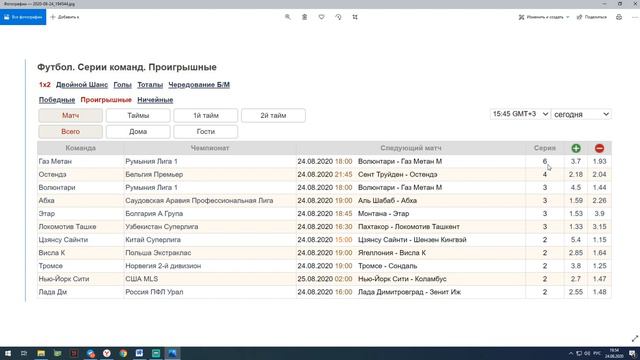This screenshot has height=360, width=640.
Task: Click the green plus icon column header
Action: point(576,148)
